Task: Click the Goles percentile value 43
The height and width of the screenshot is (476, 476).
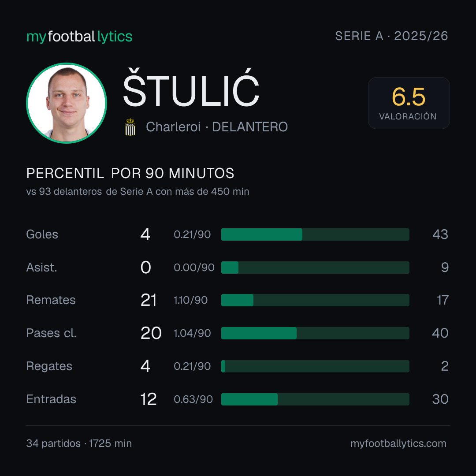Action: click(440, 234)
